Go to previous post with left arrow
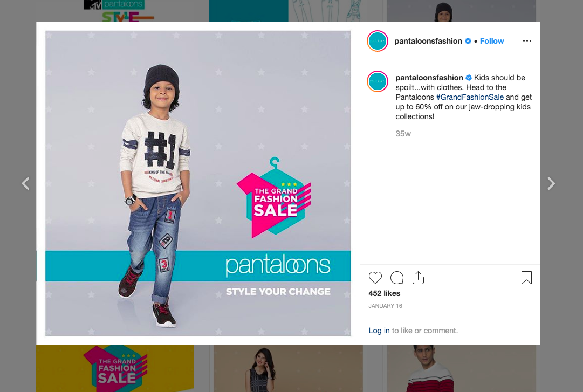The image size is (583, 392). 26,183
